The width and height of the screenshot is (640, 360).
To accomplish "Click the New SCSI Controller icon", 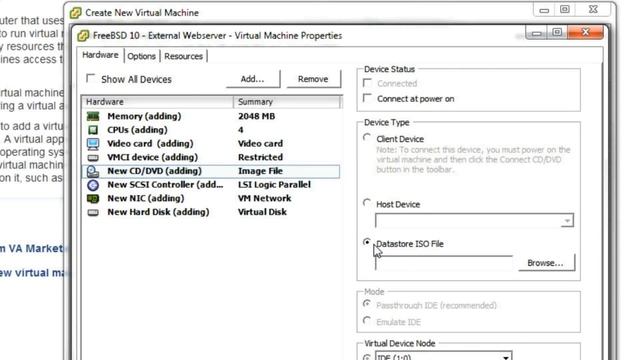I will point(93,185).
